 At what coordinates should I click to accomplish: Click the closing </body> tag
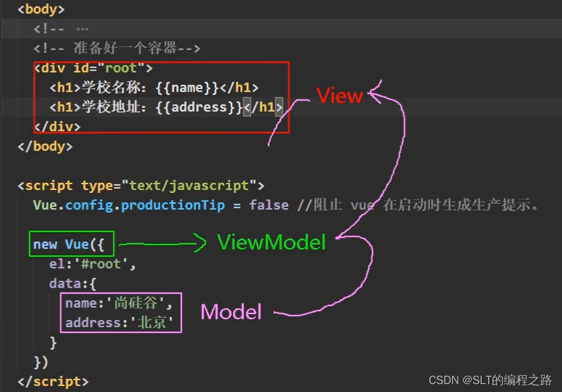coord(45,146)
